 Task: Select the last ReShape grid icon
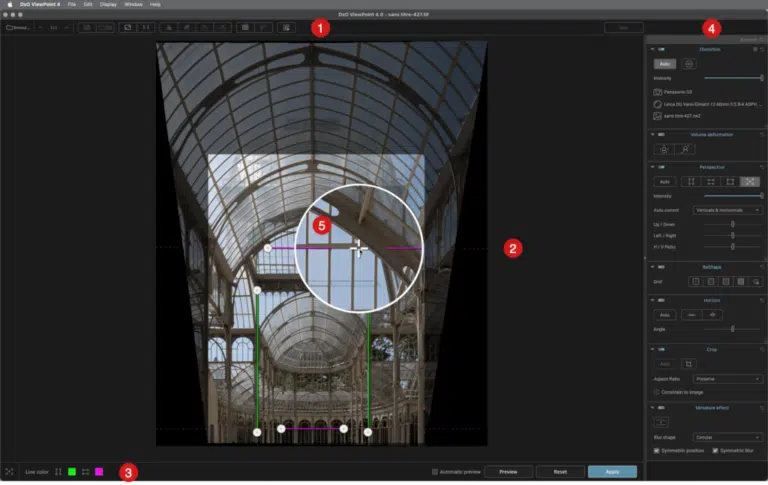[x=756, y=282]
